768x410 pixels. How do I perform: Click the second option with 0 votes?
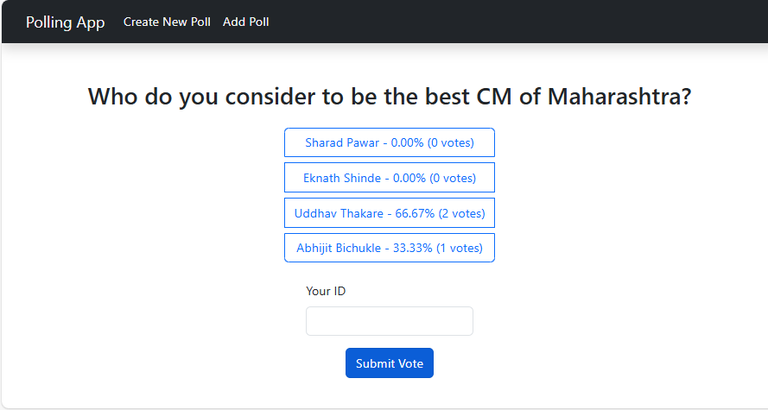[389, 178]
